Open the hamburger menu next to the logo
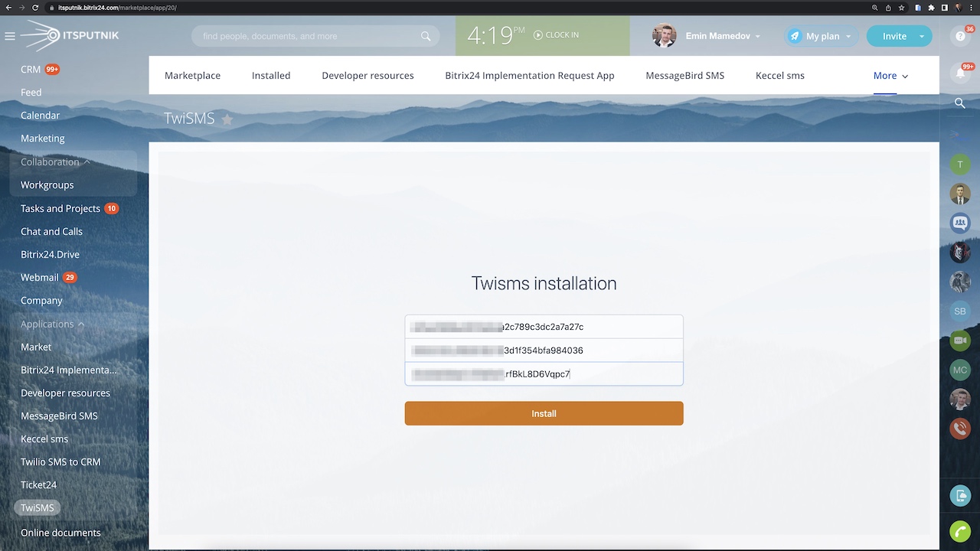The height and width of the screenshot is (551, 980). point(9,36)
